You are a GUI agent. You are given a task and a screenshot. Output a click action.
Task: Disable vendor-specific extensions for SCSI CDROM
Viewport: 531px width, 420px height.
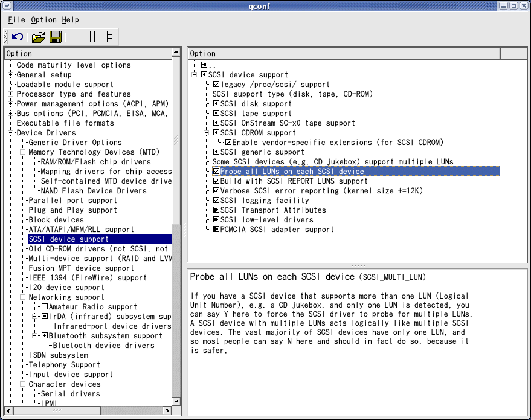tap(228, 142)
